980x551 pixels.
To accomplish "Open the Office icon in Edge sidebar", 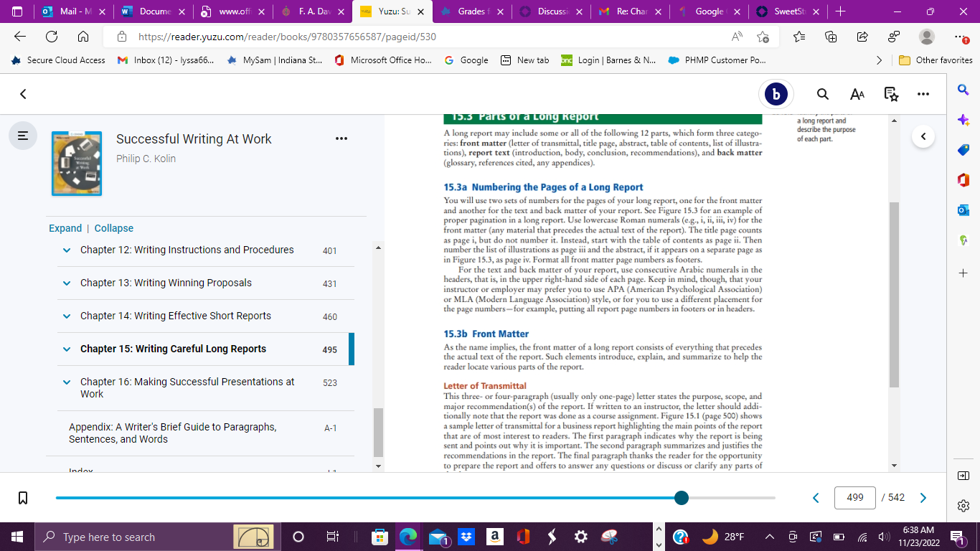I will [x=963, y=180].
